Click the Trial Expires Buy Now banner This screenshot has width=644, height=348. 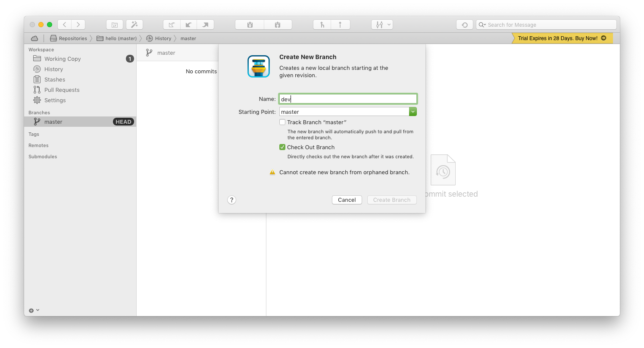coord(562,38)
